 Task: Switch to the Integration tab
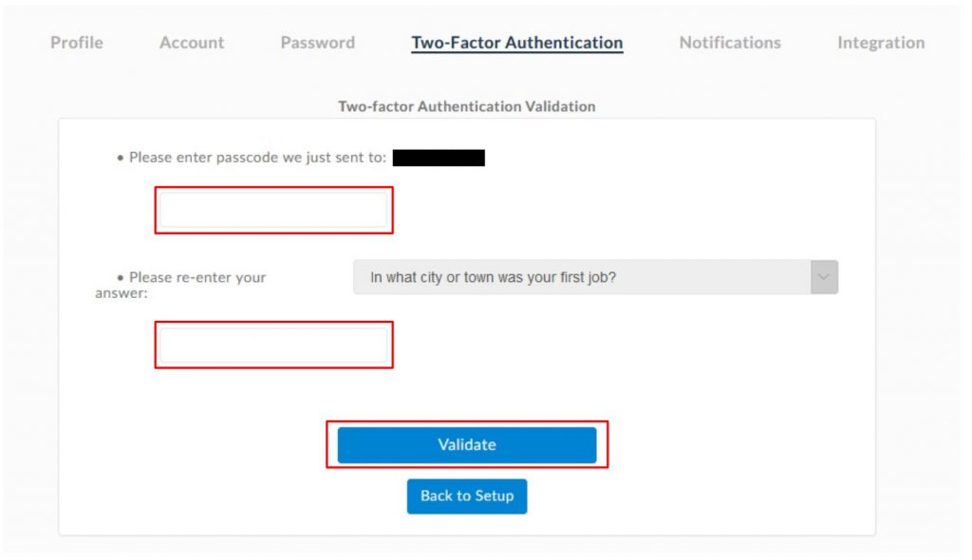pyautogui.click(x=880, y=42)
